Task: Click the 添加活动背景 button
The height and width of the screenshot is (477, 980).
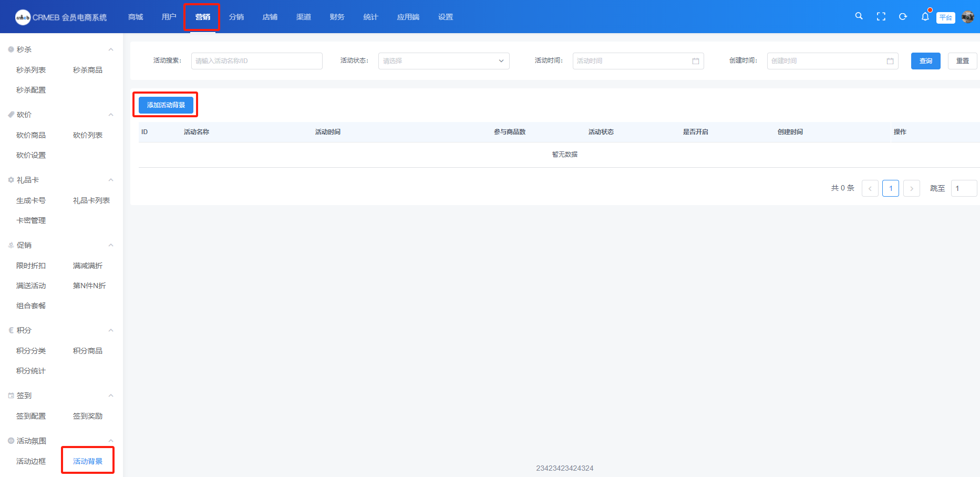Action: (166, 105)
